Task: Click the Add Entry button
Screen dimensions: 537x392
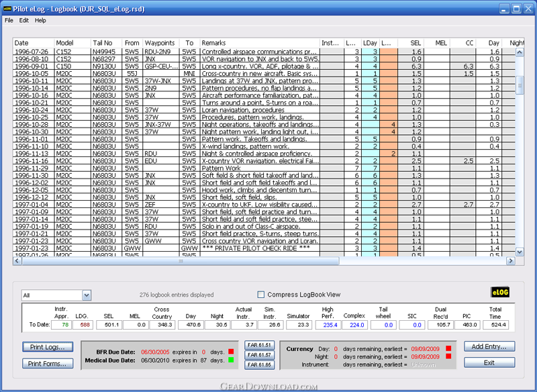Action: click(489, 346)
